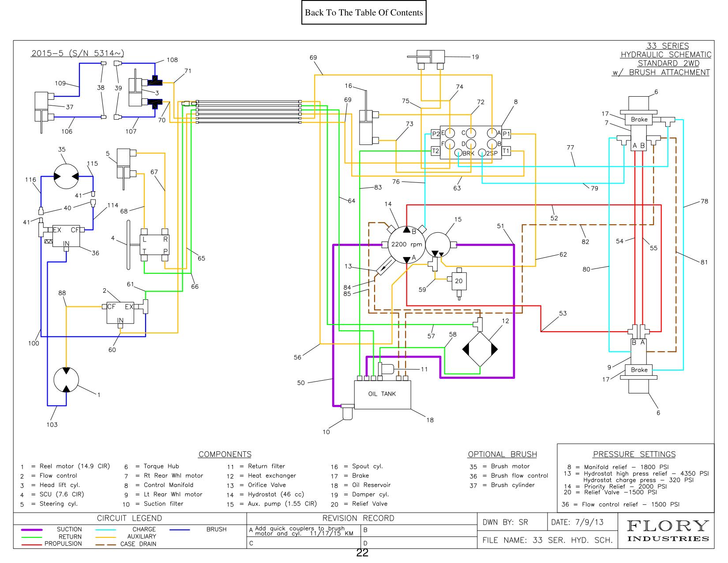
Task: Click the reel motor symbol labeled 1
Action: pos(66,379)
